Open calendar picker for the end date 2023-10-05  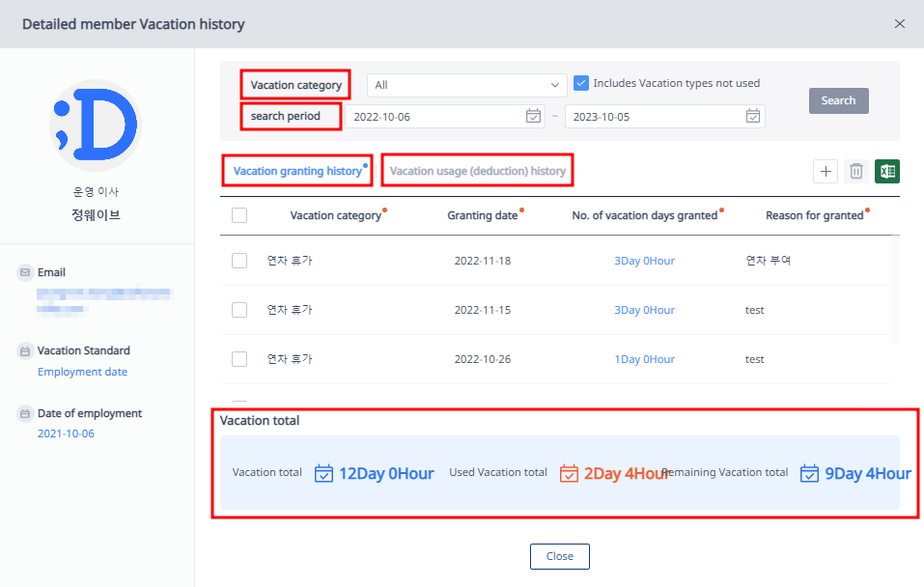[753, 115]
